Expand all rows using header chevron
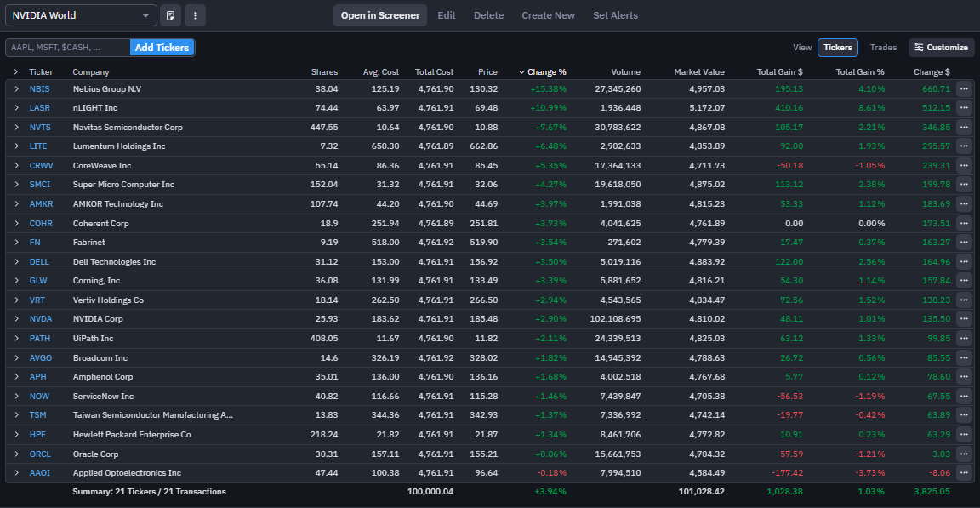 16,72
